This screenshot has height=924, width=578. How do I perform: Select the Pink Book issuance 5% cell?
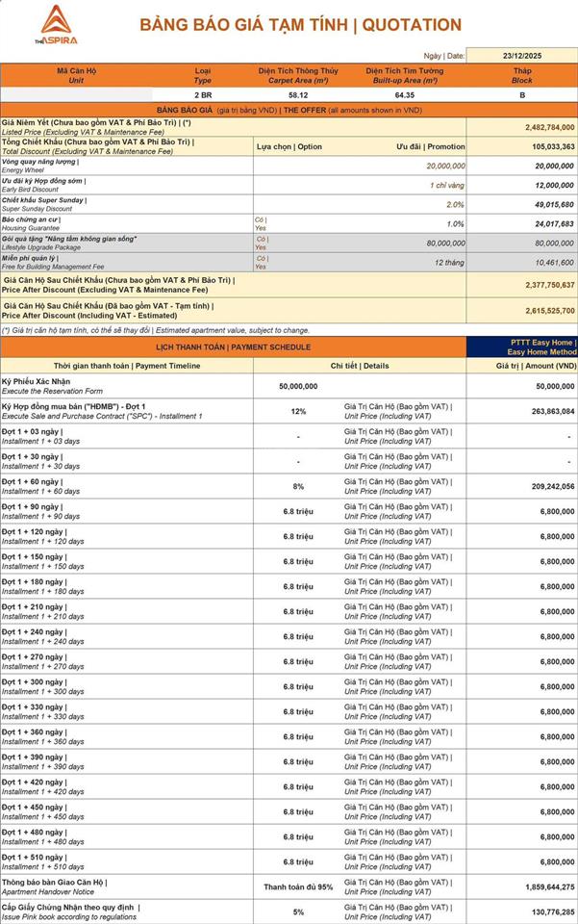click(299, 911)
